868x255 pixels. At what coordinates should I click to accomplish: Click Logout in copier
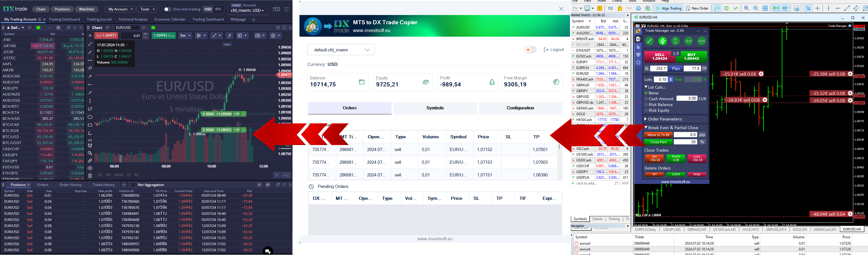point(553,50)
